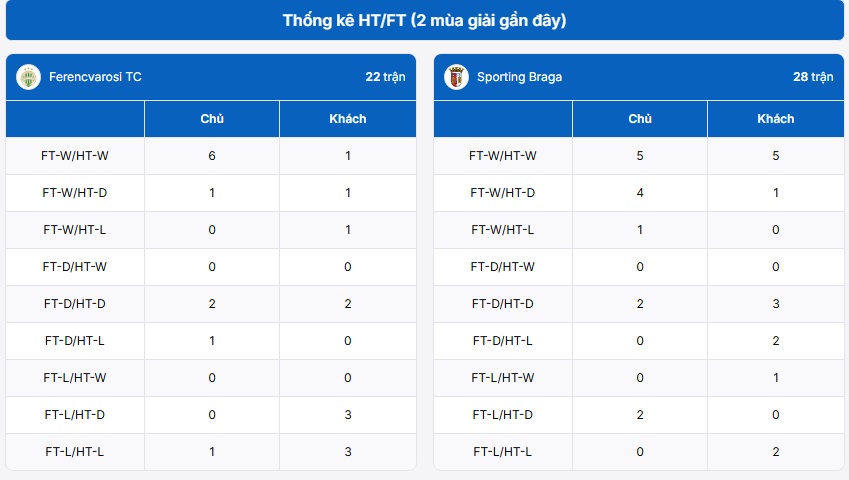The width and height of the screenshot is (849, 480).
Task: Select the FT-L/HT-W row label in Ferencvarosi table
Action: pos(75,378)
